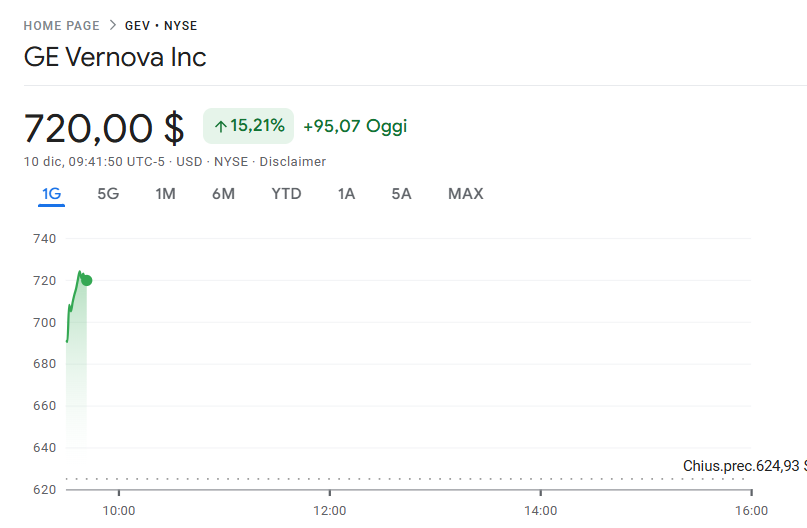The image size is (807, 528).
Task: Select the 1G time range tab
Action: pyautogui.click(x=51, y=194)
